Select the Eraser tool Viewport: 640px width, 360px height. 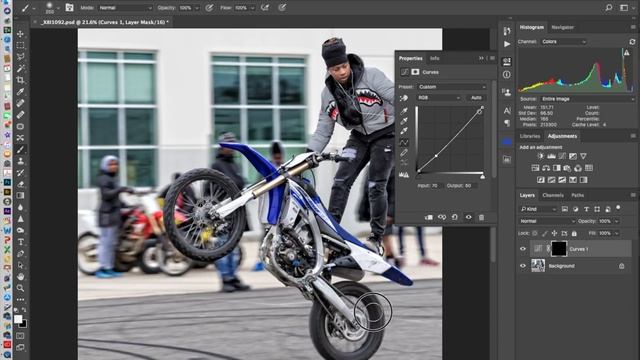point(20,184)
